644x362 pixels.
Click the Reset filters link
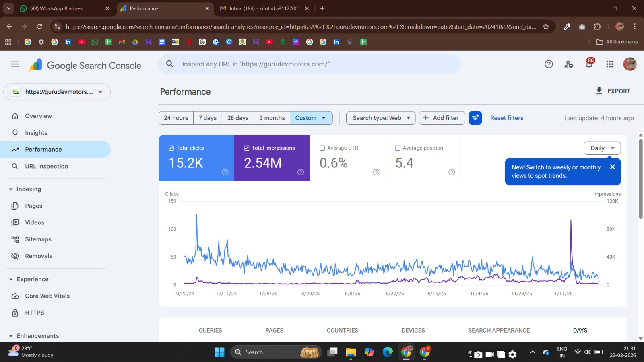pos(506,118)
